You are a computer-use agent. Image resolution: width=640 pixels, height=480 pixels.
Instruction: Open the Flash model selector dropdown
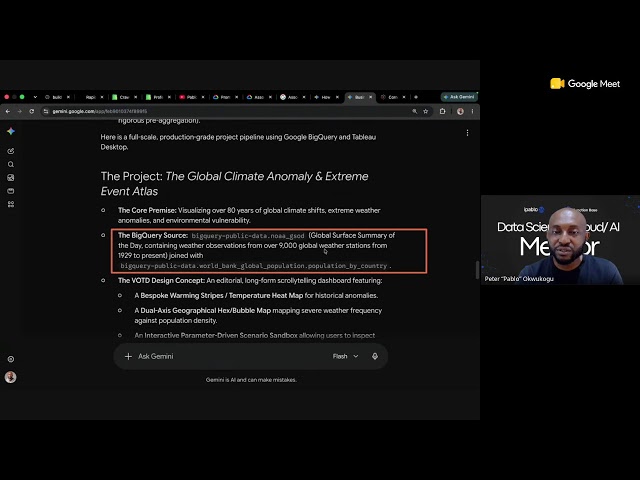tap(345, 356)
